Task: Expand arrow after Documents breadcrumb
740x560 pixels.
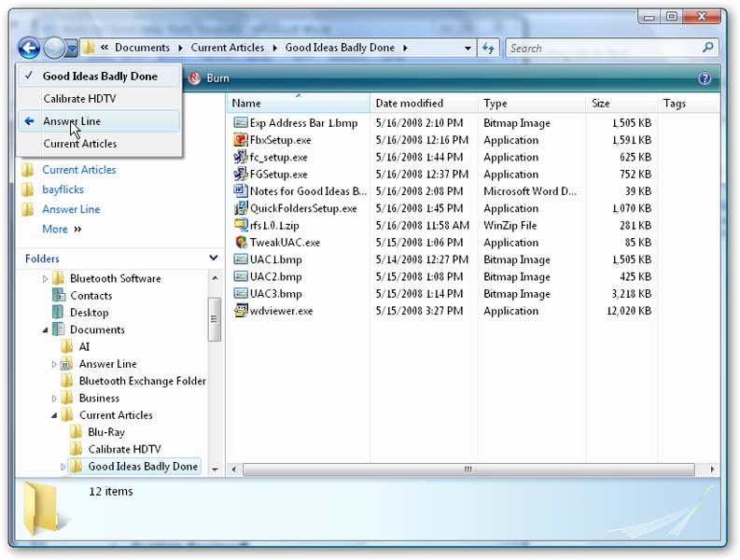Action: click(x=181, y=49)
